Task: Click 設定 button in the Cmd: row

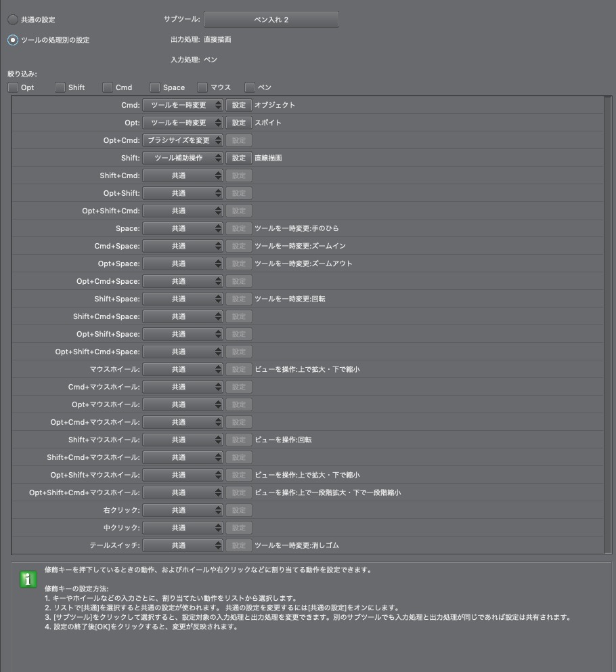Action: pyautogui.click(x=238, y=105)
